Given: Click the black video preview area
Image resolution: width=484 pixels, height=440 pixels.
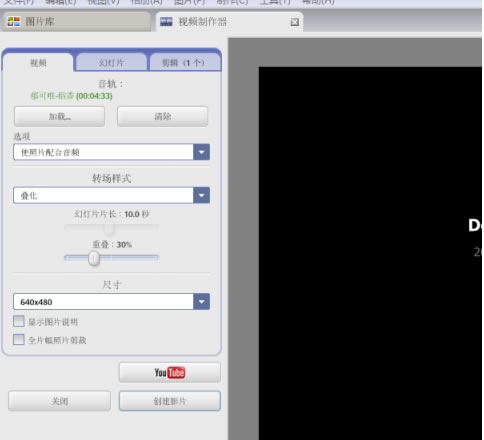Looking at the screenshot, I should (x=370, y=253).
